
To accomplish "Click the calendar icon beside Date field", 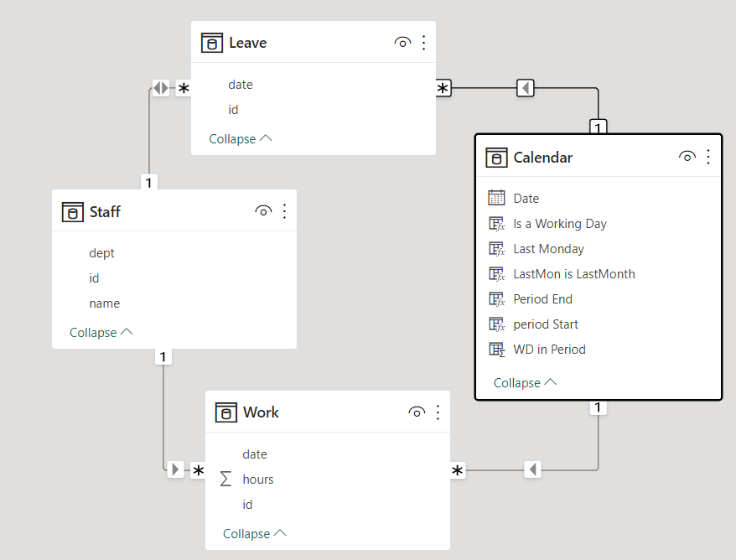I will coord(496,198).
